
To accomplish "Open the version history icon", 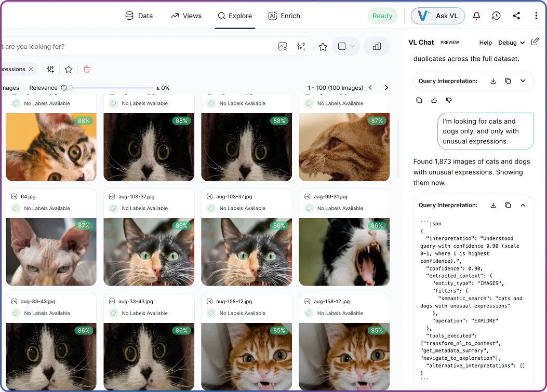I will (496, 16).
